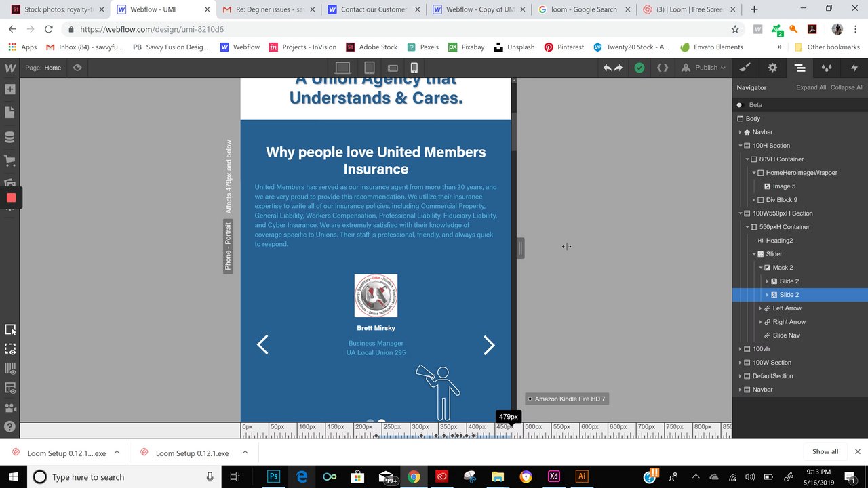Switch to mobile landscape breakpoint
This screenshot has height=488, width=868.
[392, 68]
